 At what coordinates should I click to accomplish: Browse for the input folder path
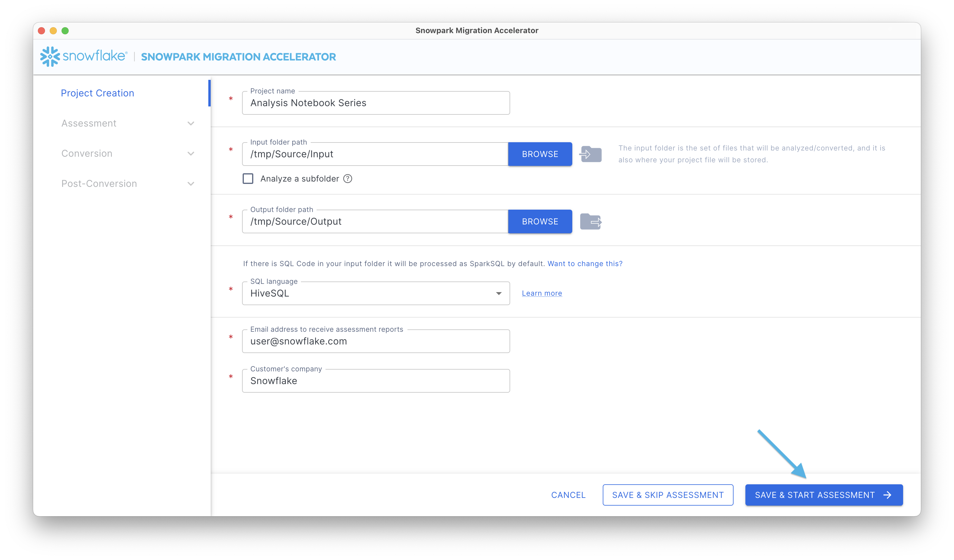point(540,154)
